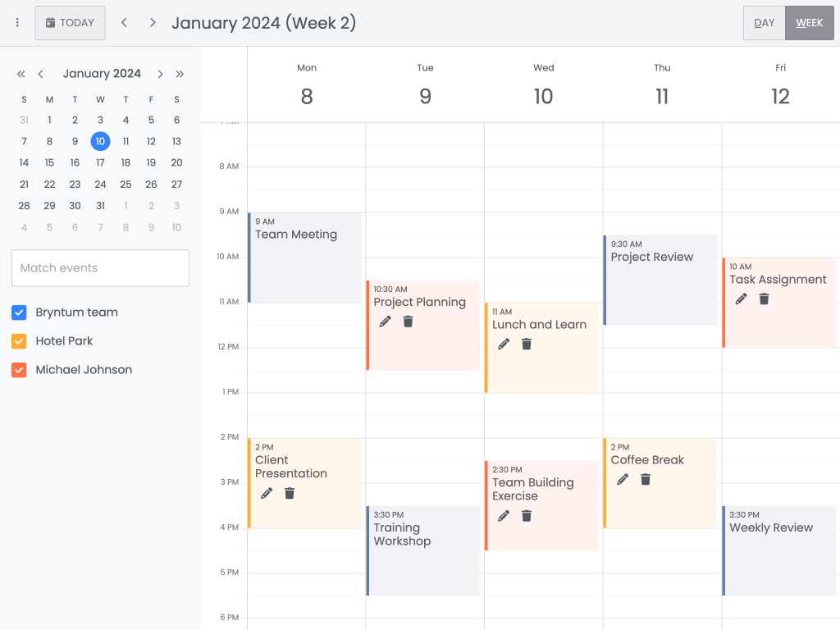Select January 24 in mini calendar
840x630 pixels.
(x=100, y=185)
